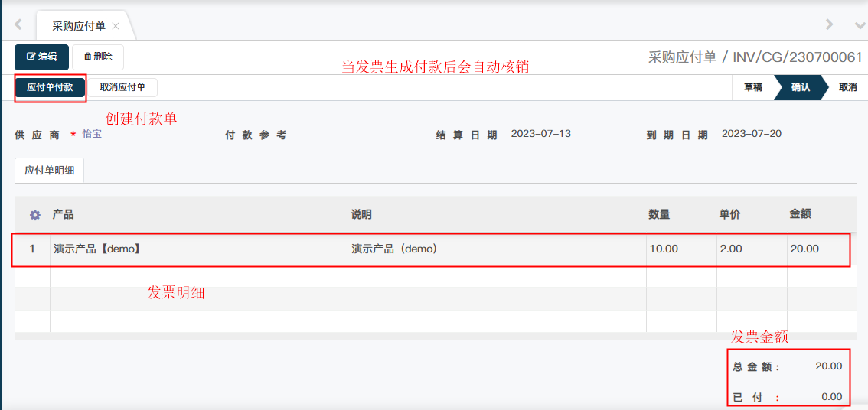Click the 取消应付单 button

[122, 87]
